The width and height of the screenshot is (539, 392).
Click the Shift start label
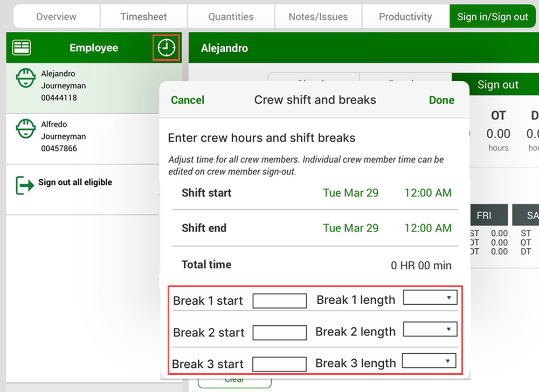(206, 193)
